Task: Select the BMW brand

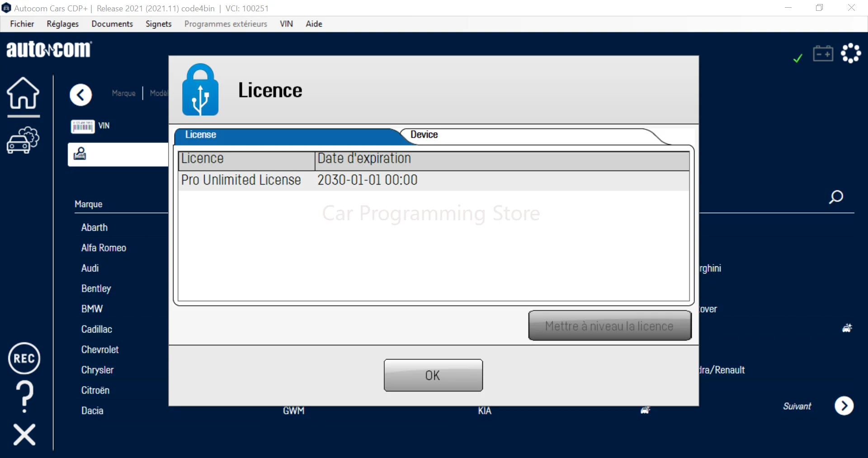Action: [92, 309]
